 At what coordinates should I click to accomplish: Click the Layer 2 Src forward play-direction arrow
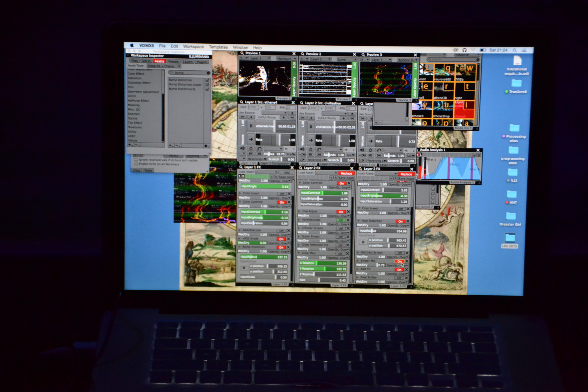tap(311, 140)
